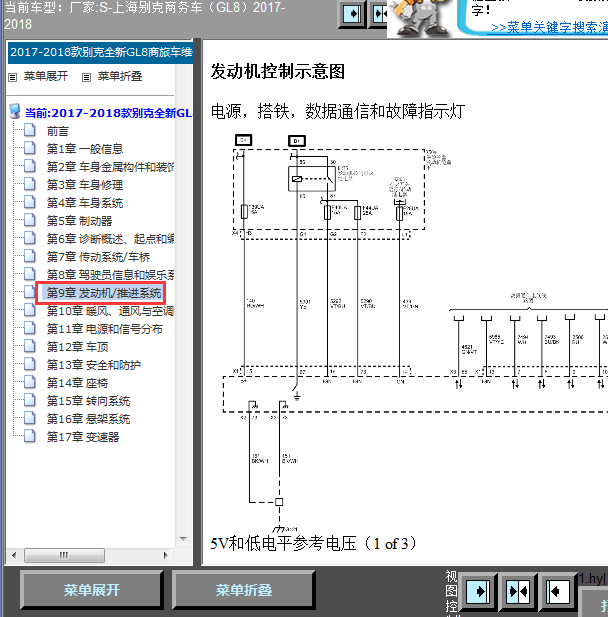
Task: Click tree panel scroll-down arrow
Action: click(183, 539)
